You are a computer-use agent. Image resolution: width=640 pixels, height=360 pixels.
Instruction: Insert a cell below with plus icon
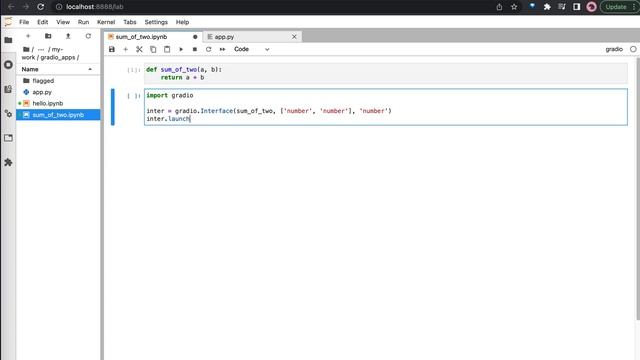[126, 49]
